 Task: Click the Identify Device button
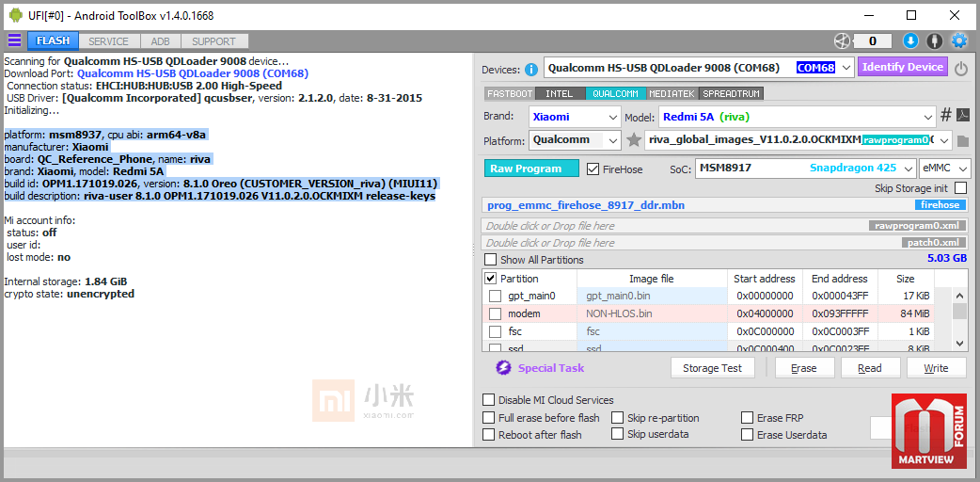pos(903,67)
